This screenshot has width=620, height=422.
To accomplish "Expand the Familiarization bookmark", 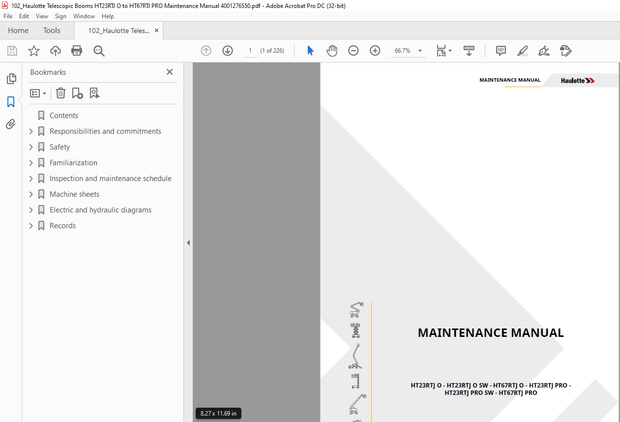I will (x=31, y=163).
